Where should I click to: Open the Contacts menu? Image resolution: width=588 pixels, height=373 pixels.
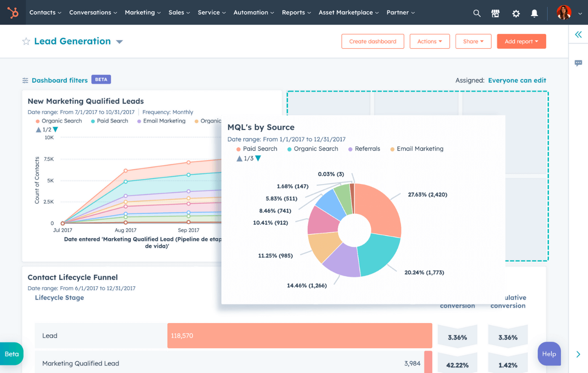45,12
